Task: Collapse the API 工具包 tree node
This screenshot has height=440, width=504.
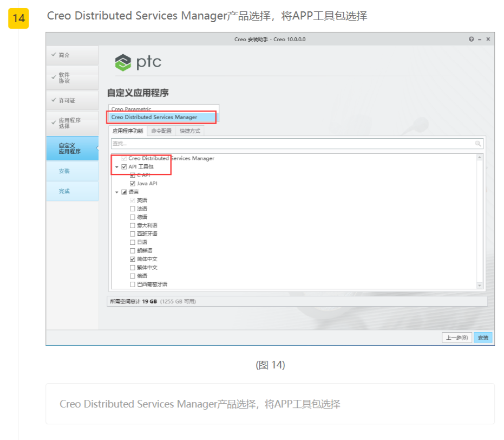Action: click(x=117, y=167)
